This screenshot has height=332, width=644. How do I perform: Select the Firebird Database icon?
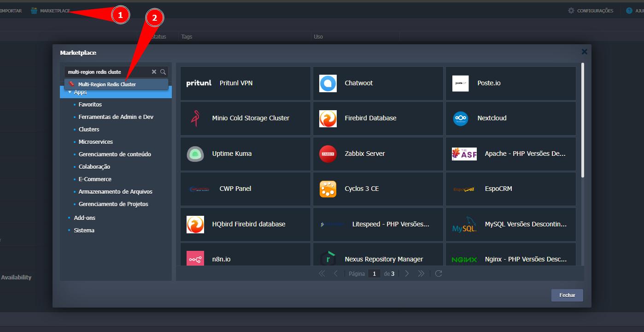click(x=328, y=119)
